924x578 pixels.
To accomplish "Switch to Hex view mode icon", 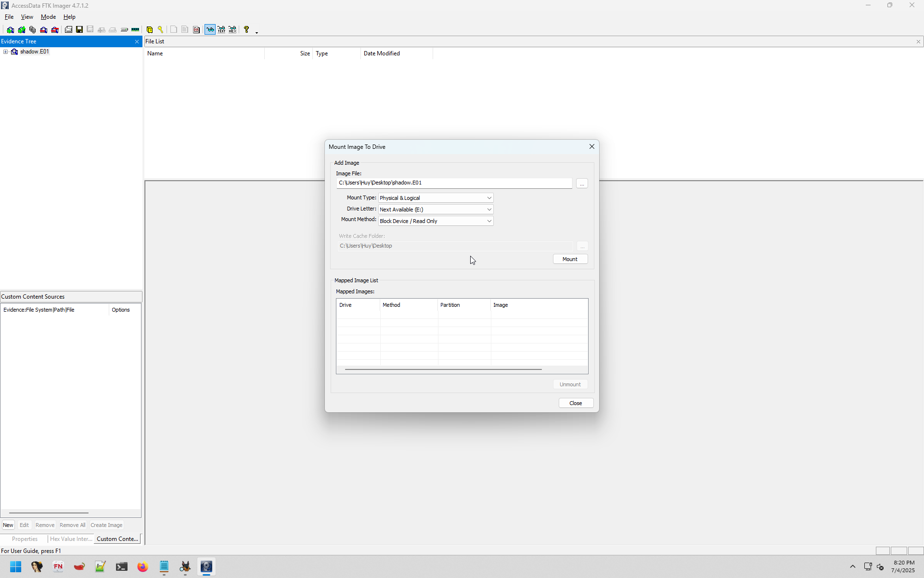I will coord(233,30).
